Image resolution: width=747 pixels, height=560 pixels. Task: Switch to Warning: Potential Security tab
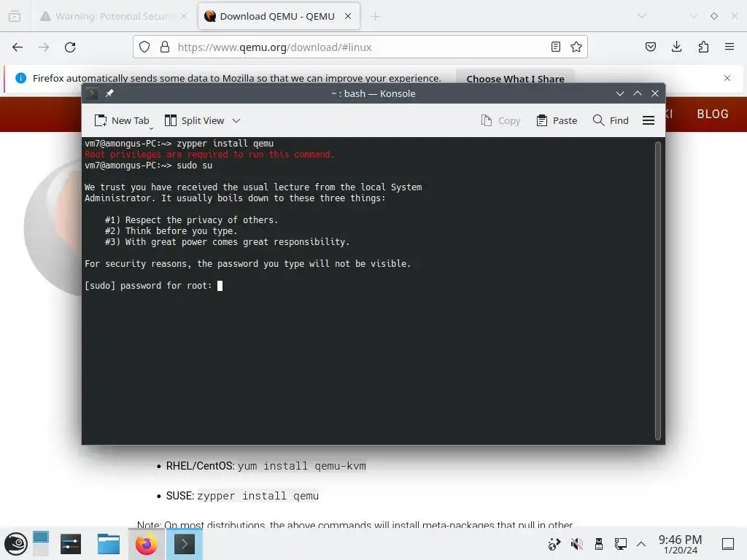point(112,16)
